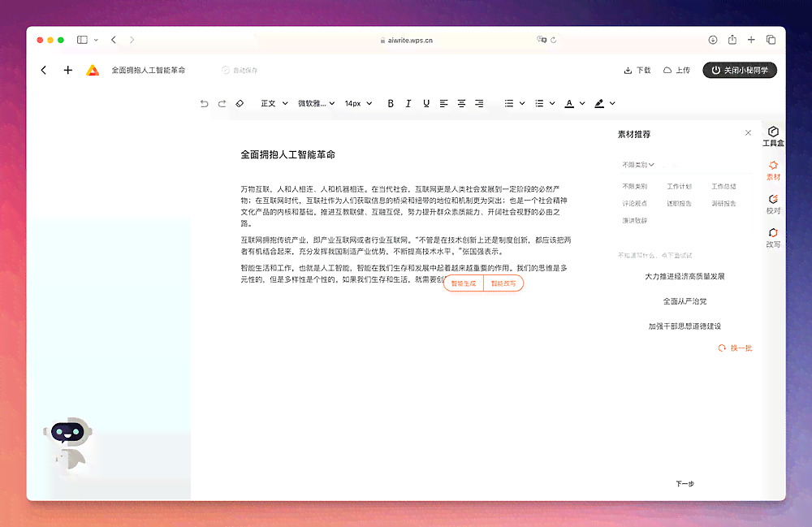Select the 评论观点 category
The image size is (812, 527).
[x=634, y=204]
